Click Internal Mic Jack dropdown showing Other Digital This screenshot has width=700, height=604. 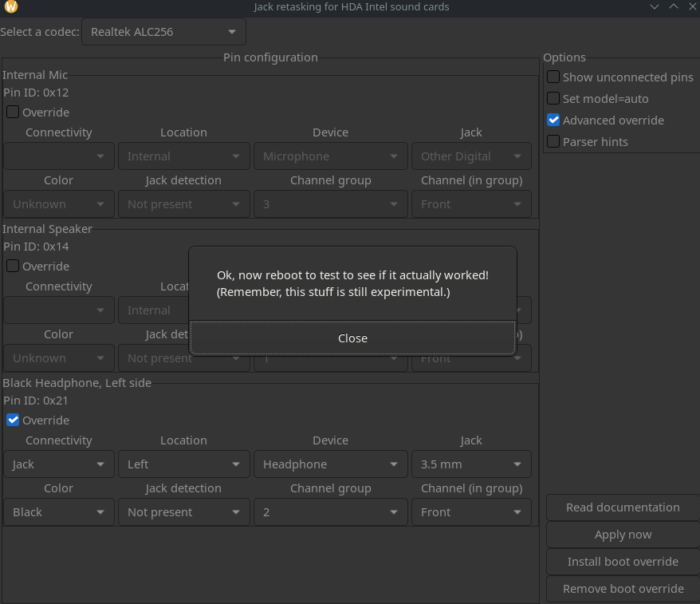[471, 156]
